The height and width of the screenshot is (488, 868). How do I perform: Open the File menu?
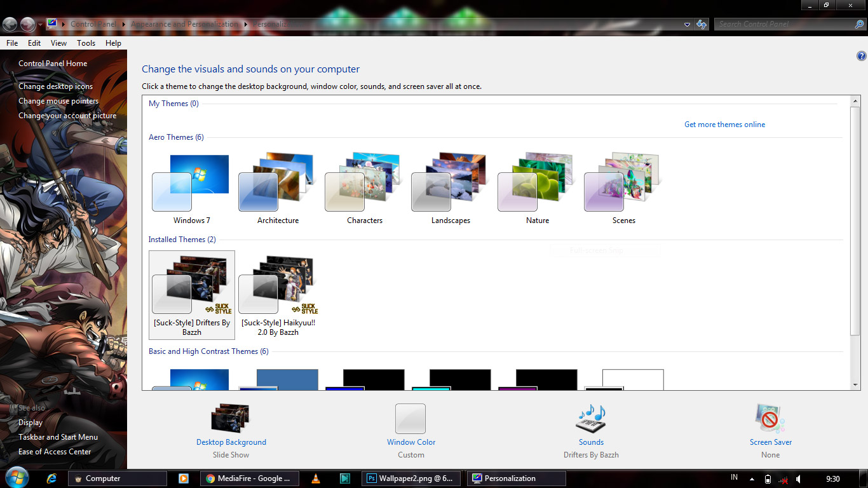(x=12, y=43)
